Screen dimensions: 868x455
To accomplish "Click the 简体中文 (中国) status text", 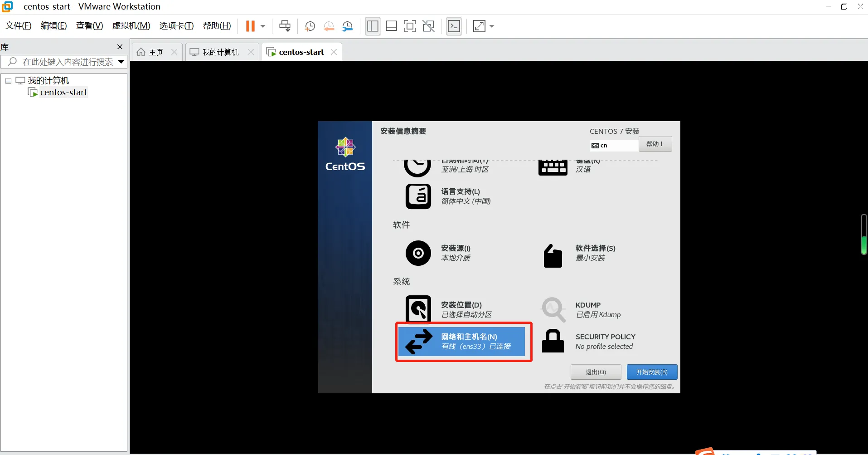I will click(466, 201).
